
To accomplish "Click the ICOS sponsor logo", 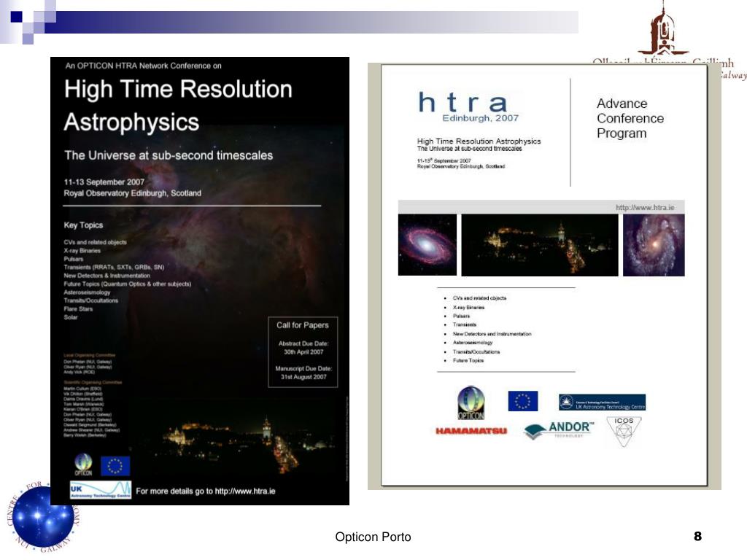I will click(x=624, y=432).
